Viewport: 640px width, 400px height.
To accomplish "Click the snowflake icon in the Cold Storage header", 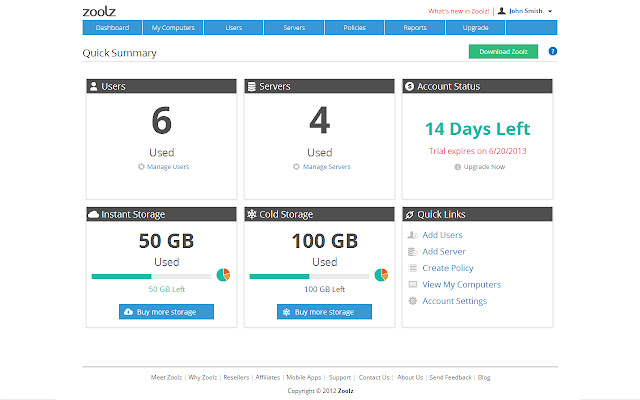I will 252,214.
